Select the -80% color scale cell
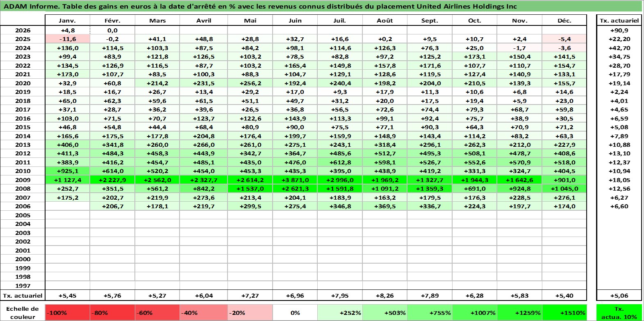644x321 pixels. coord(112,312)
